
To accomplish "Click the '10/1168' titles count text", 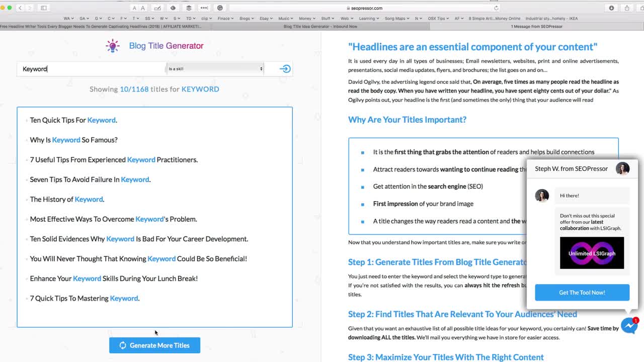I will (134, 89).
